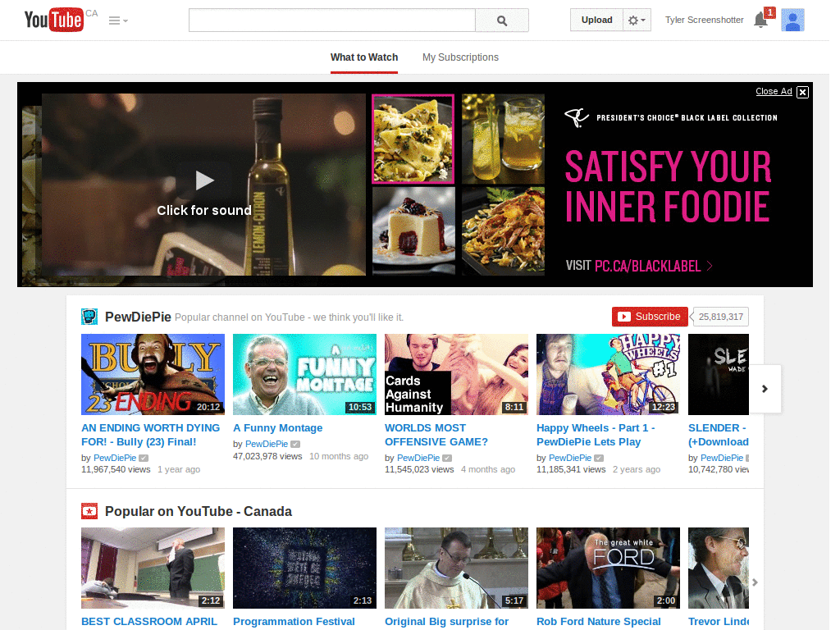Open Cards Against Humanity video thumbnail
The width and height of the screenshot is (840, 630).
[x=456, y=374]
